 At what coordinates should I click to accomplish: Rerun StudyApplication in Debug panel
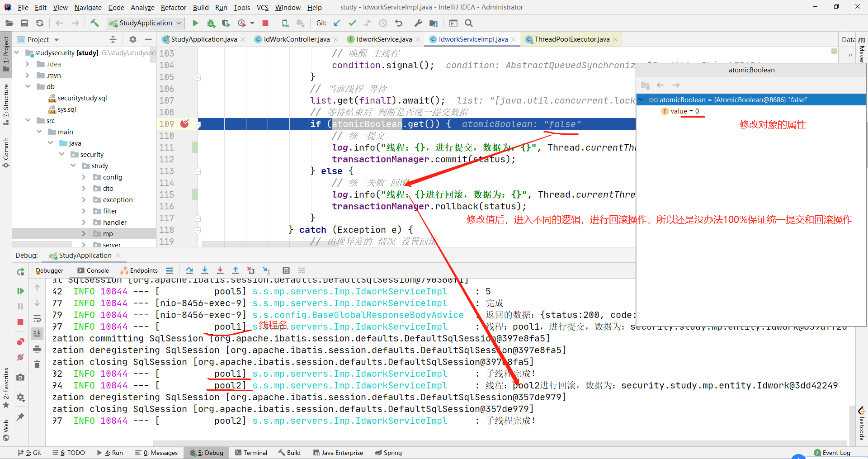(20, 272)
